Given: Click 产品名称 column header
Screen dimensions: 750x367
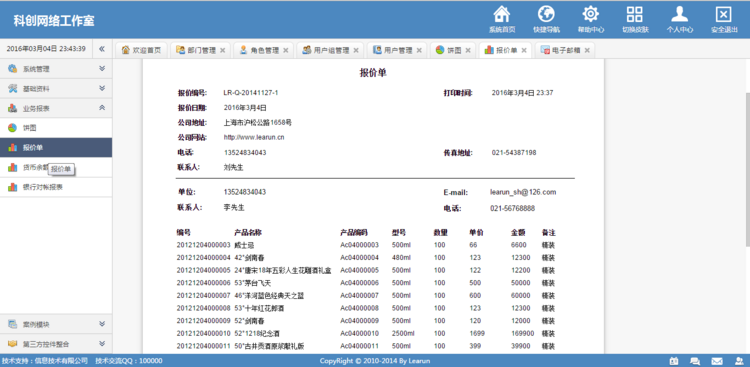Looking at the screenshot, I should pyautogui.click(x=248, y=233).
